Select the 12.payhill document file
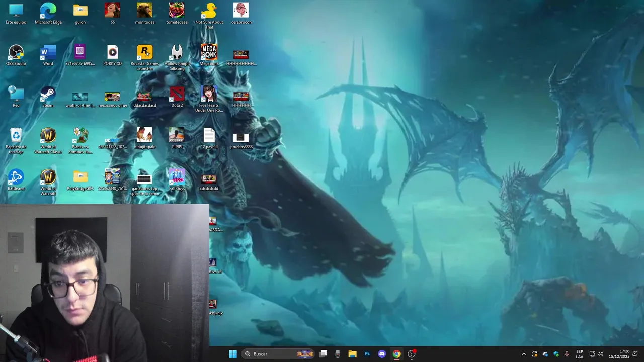Viewport: 644px width, 362px height. tap(209, 139)
